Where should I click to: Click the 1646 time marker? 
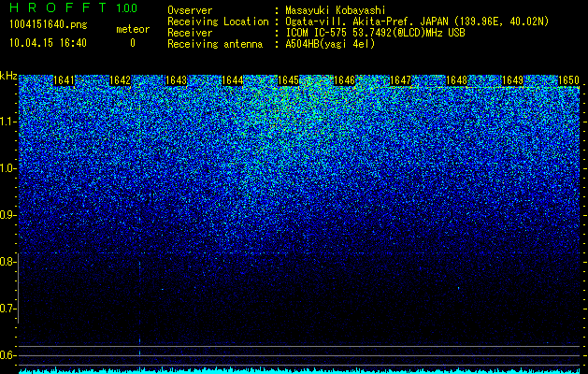tap(344, 80)
